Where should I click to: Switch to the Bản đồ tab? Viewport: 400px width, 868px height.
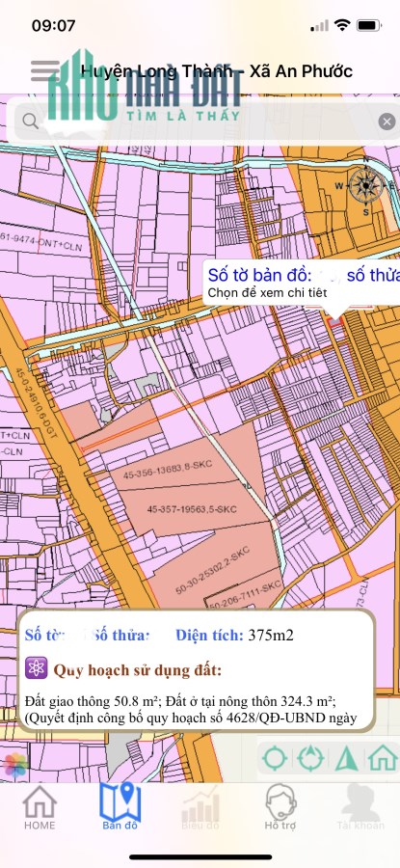pos(120,806)
